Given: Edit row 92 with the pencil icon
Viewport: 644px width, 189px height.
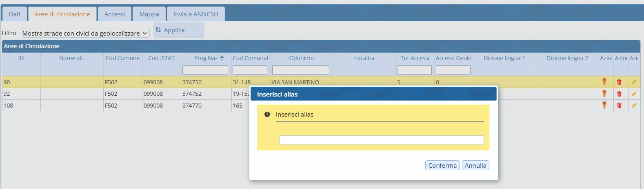Looking at the screenshot, I should 634,94.
